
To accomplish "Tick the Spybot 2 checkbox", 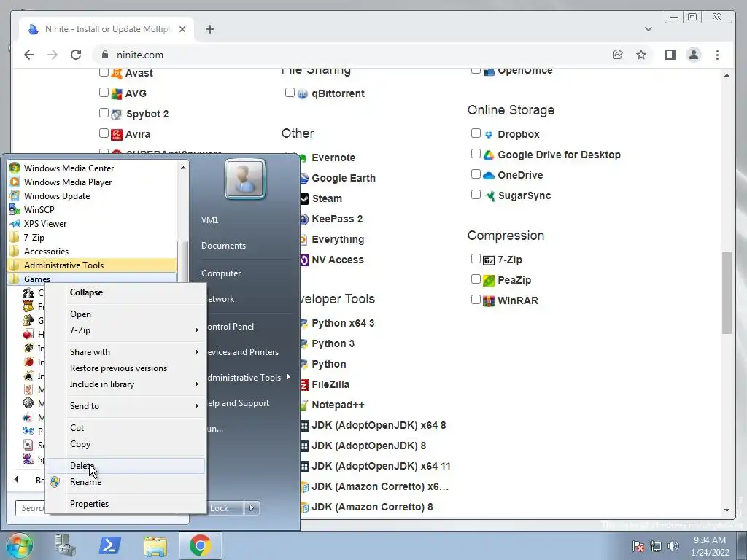I will [104, 113].
